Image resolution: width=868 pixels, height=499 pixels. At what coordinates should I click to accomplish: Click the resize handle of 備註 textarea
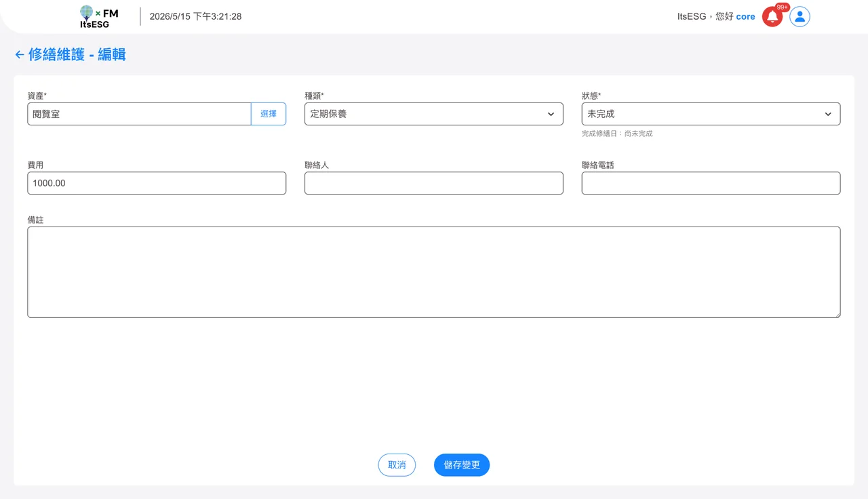pyautogui.click(x=837, y=314)
